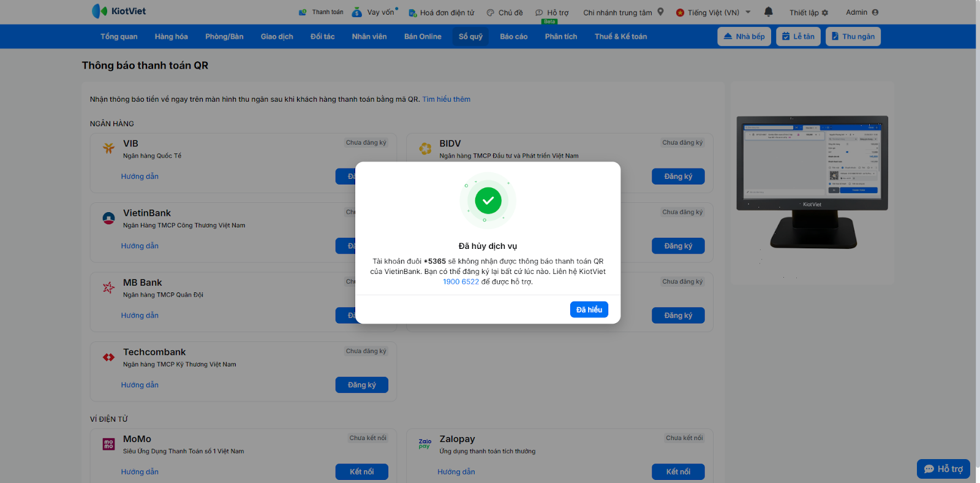Open the Techcombank Hướng dẫn guide
Viewport: 980px width, 483px height.
pyautogui.click(x=140, y=385)
